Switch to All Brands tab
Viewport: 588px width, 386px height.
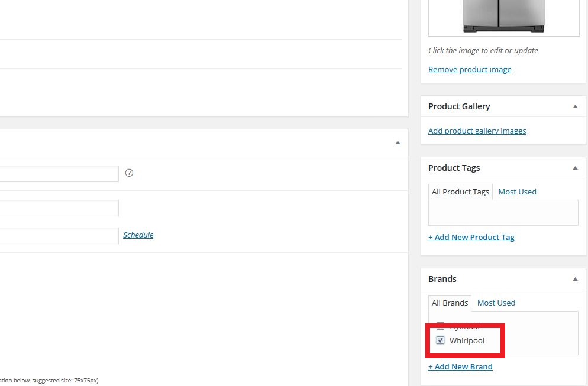click(x=450, y=303)
